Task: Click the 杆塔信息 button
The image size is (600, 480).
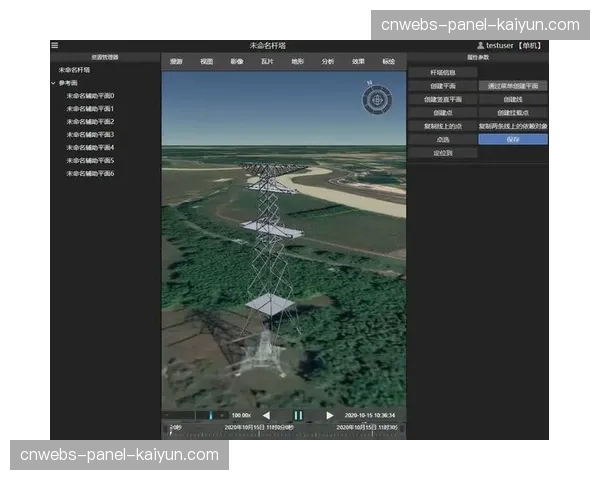Action: [x=442, y=73]
